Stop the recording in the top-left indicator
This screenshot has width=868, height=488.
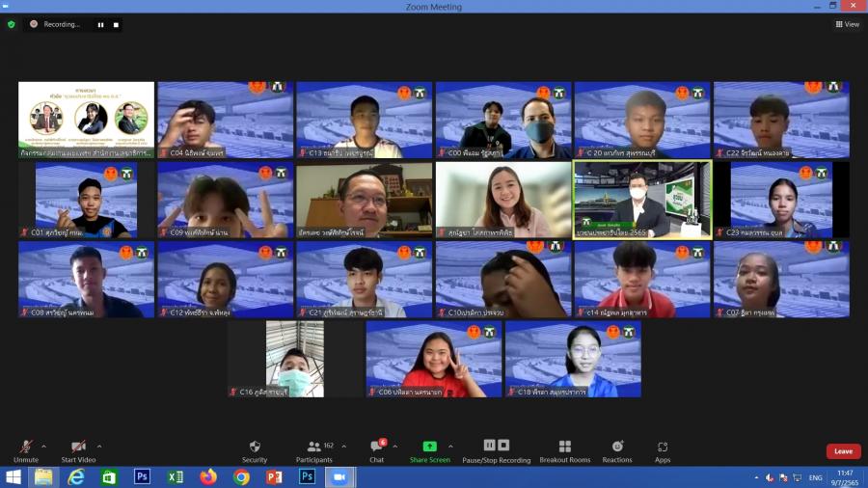pos(116,25)
